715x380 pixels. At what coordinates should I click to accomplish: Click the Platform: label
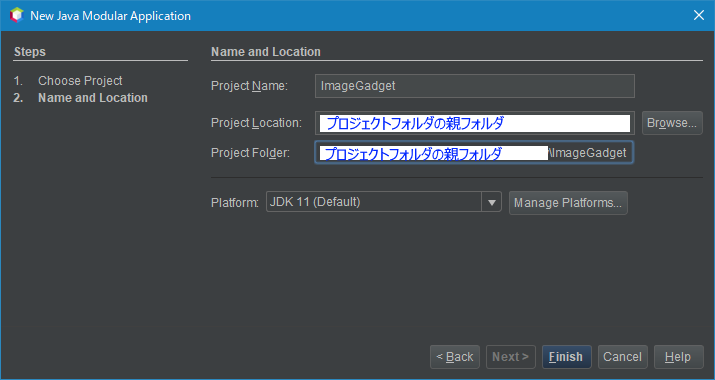tap(235, 203)
